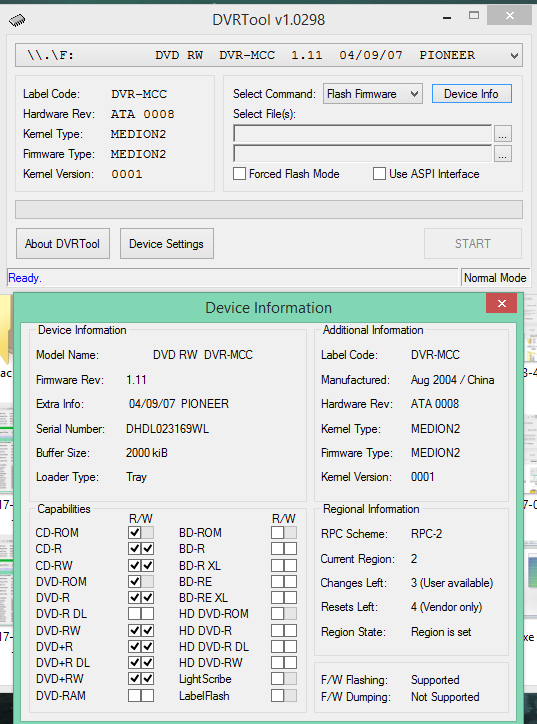537x724 pixels.
Task: Click the Changes Left 3 (User available) value
Action: (x=452, y=583)
